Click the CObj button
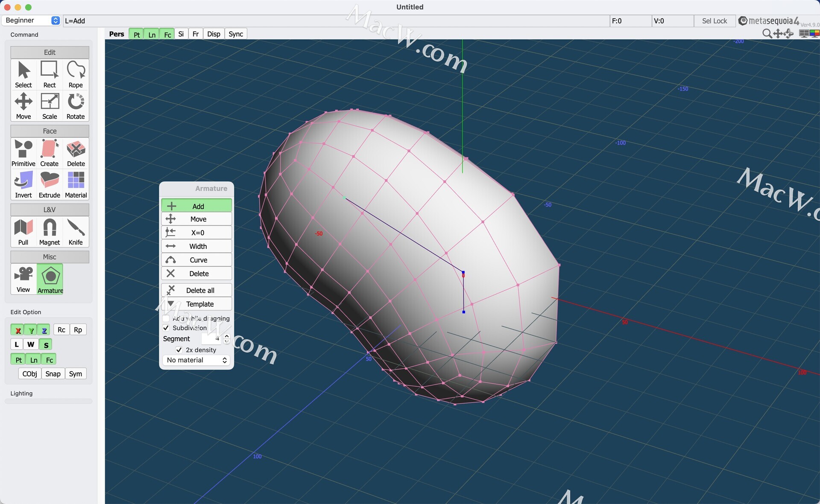 tap(30, 374)
